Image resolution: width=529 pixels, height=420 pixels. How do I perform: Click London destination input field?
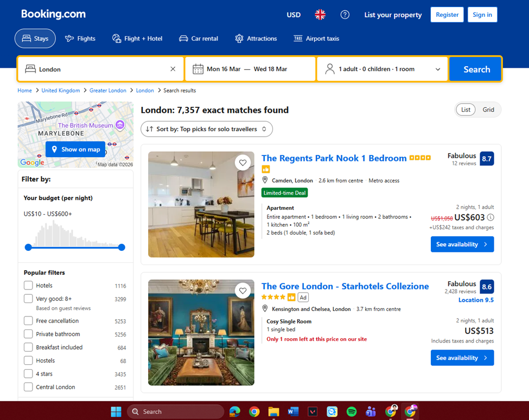click(101, 69)
